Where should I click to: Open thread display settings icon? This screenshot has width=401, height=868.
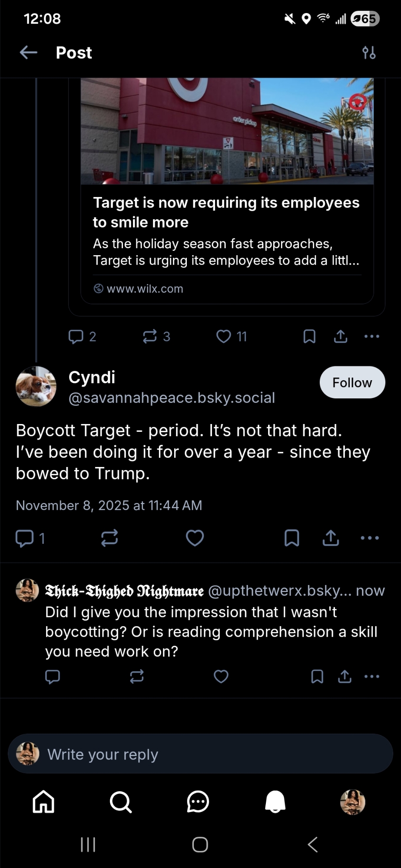tap(369, 53)
